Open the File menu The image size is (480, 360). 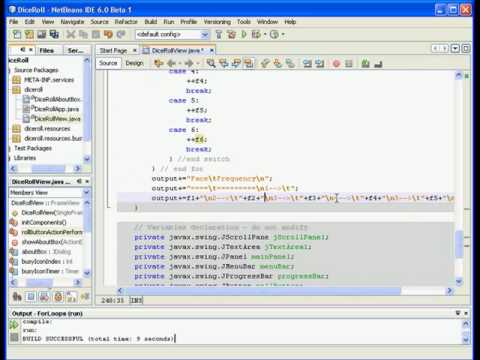coord(14,22)
